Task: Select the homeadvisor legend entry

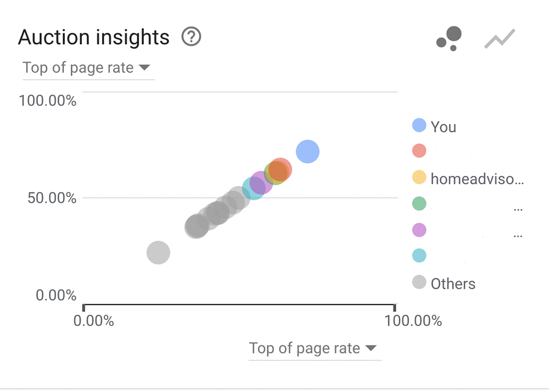Action: [x=468, y=178]
